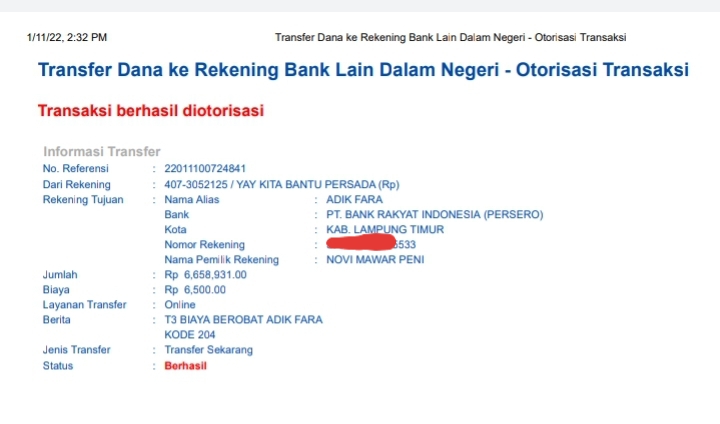720x424 pixels.
Task: Click the Kota value KAB. LAMPUNG TIMUR
Action: [x=385, y=230]
